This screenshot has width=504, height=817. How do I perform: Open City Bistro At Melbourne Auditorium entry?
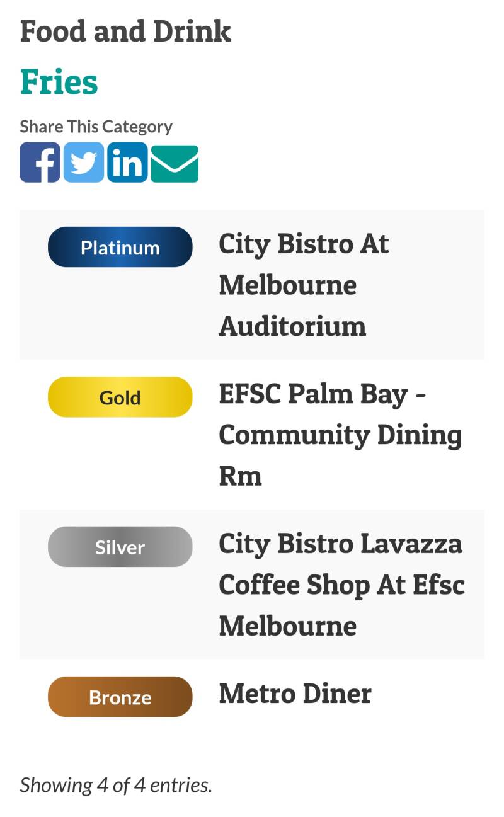304,285
